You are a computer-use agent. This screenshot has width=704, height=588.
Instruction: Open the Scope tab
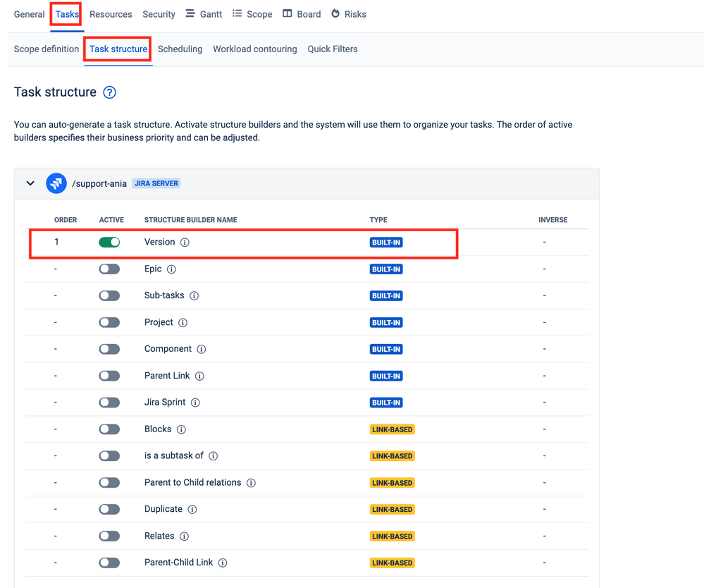[x=252, y=14]
